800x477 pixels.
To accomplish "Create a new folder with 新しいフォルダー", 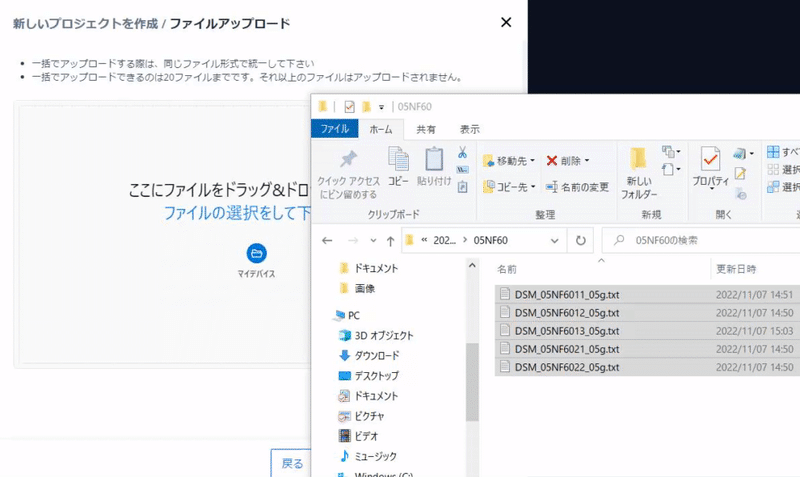I will pos(639,173).
